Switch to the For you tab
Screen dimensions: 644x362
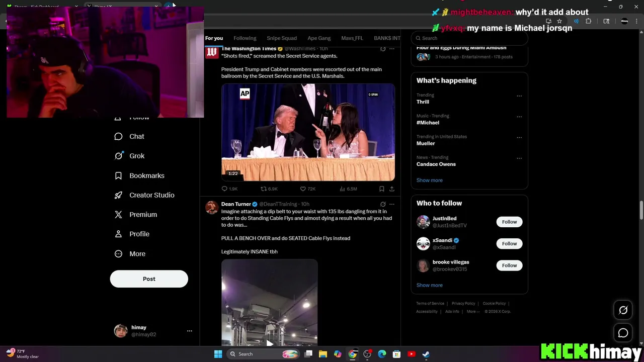[214, 38]
